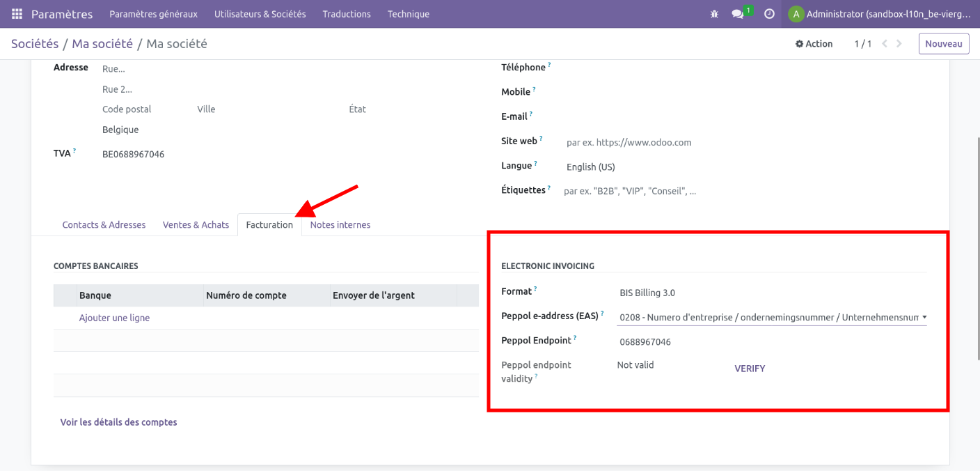980x471 pixels.
Task: Go to next record arrow
Action: click(899, 44)
